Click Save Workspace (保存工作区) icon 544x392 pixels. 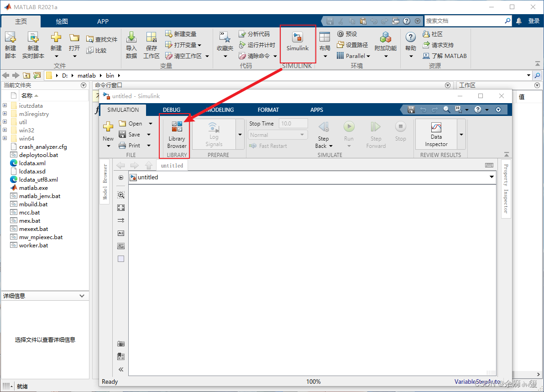click(x=151, y=37)
